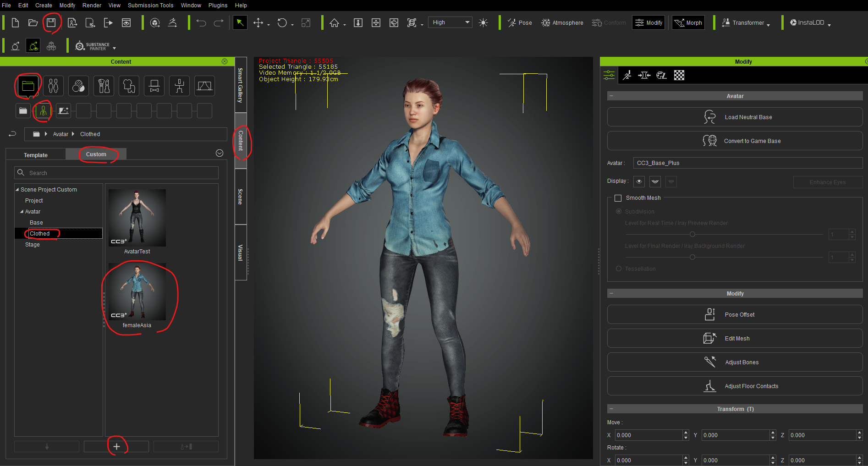The width and height of the screenshot is (868, 466).
Task: Select the AvatarTest thumbnail
Action: pos(137,218)
